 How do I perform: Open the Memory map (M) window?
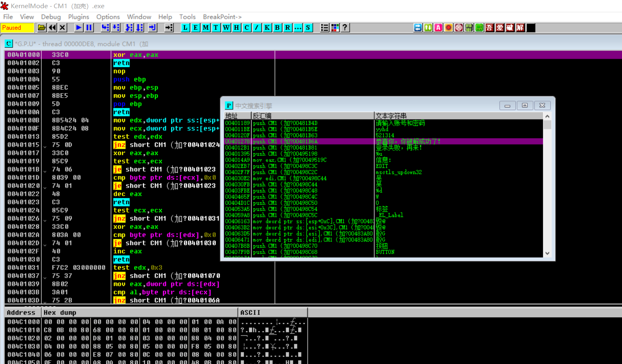tap(206, 27)
